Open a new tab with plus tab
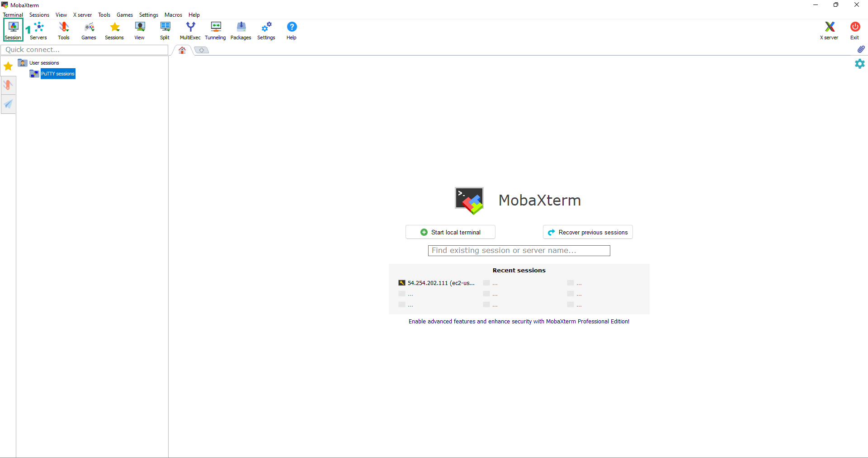This screenshot has height=458, width=868. 202,50
